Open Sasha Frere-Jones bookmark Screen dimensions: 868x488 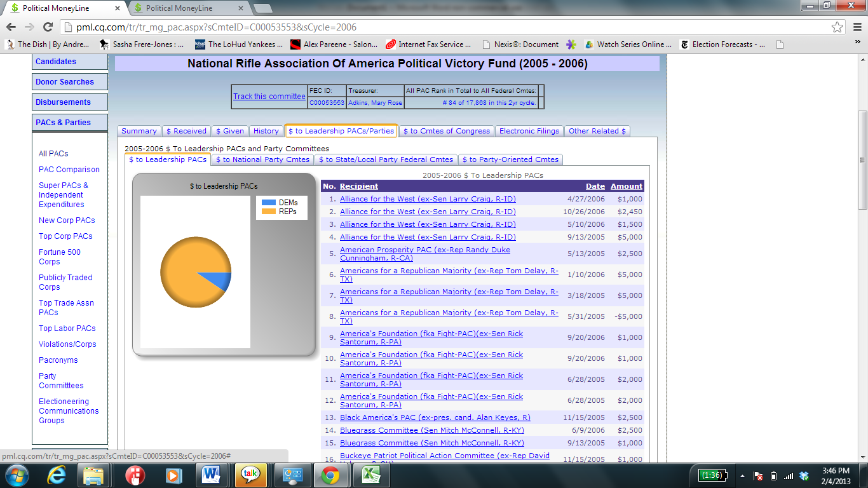pos(142,44)
